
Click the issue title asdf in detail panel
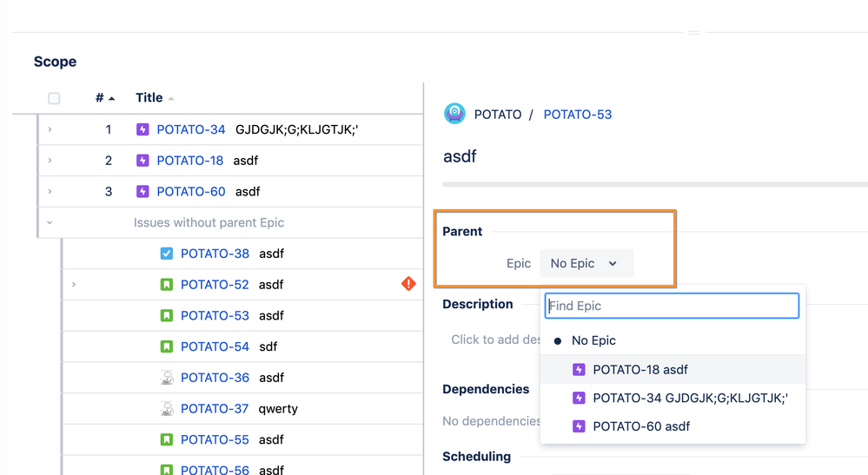coord(460,156)
